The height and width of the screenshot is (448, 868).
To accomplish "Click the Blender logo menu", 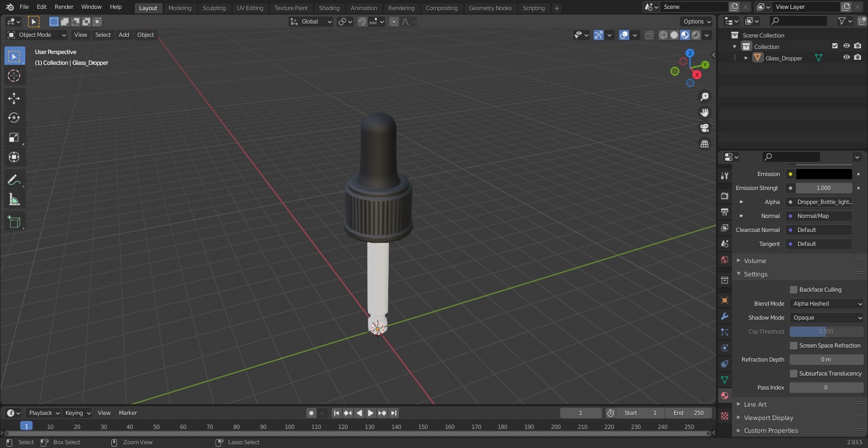I will click(x=10, y=7).
